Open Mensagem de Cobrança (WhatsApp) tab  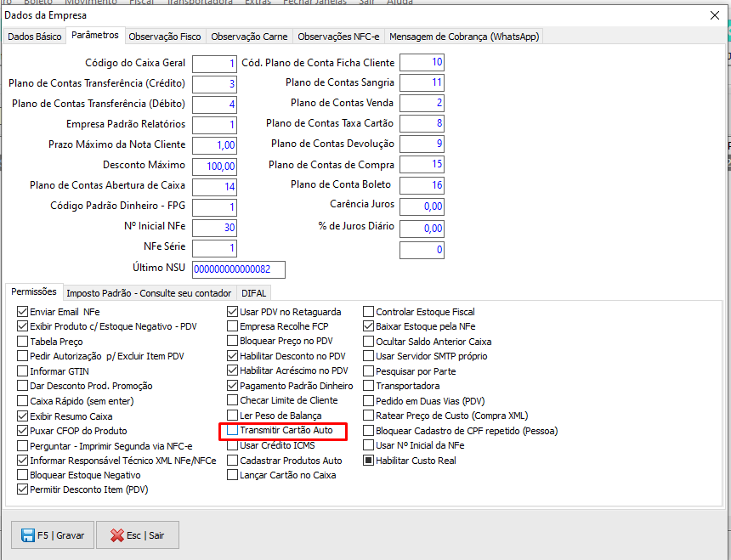tap(463, 37)
